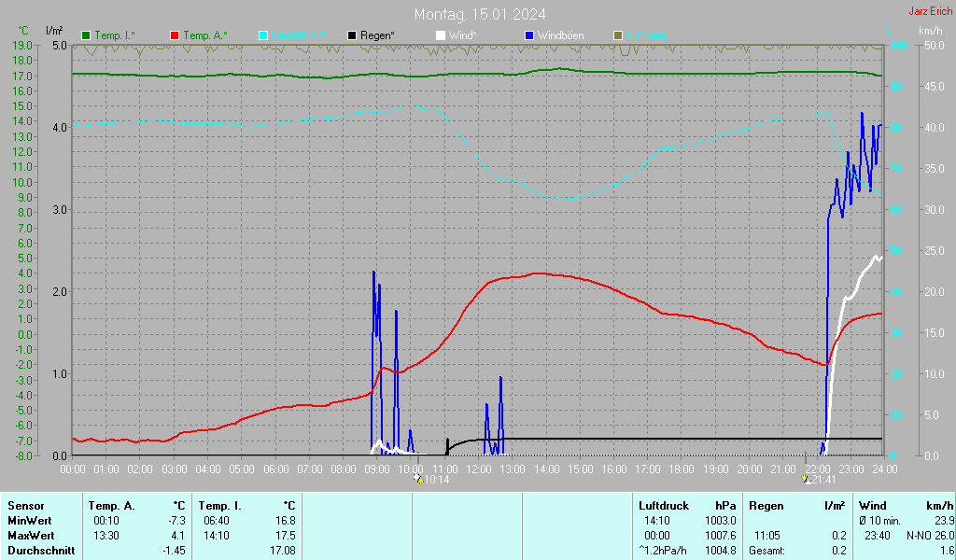
Task: Select the 'Temp. I.*' legend label
Action: 115,36
